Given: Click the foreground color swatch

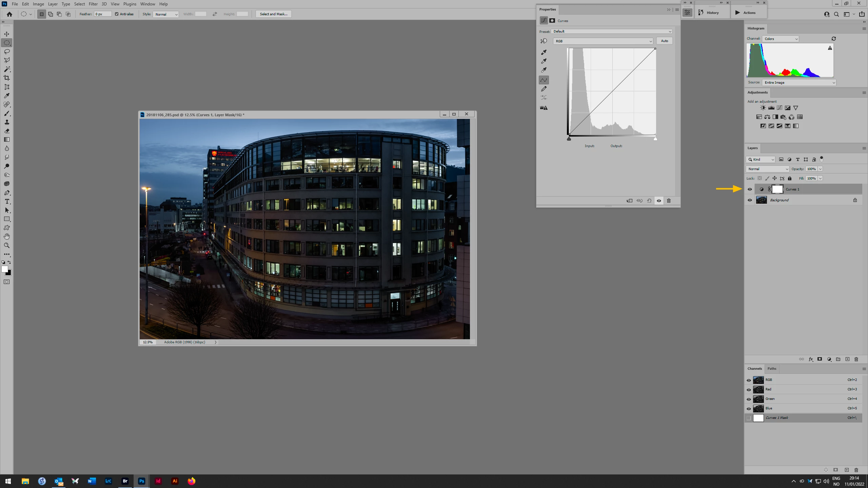Looking at the screenshot, I should point(4,269).
